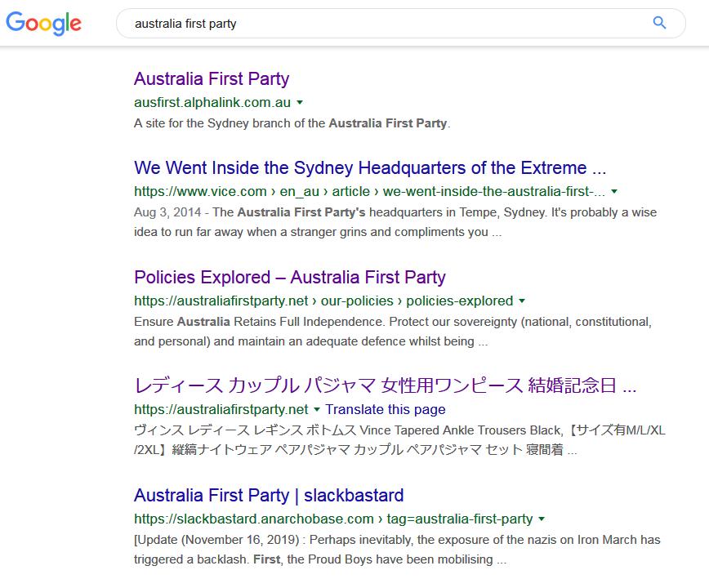
Task: Click the slackbastard.anarchobase.com breadcrumb URL
Action: pos(333,519)
